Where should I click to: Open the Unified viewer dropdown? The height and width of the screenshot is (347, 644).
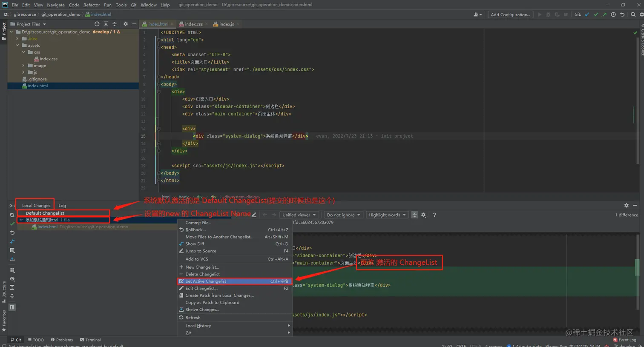click(x=299, y=215)
